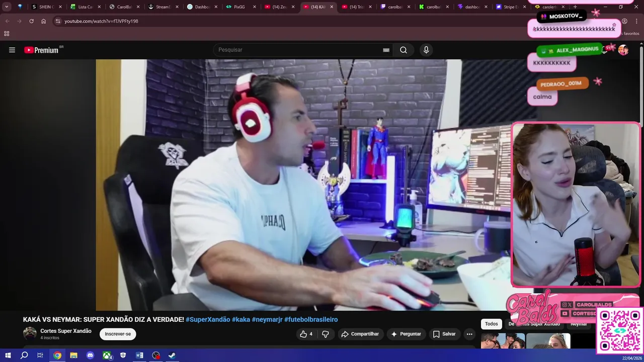Open Xbox app from the taskbar
644x362 pixels.
tap(107, 355)
